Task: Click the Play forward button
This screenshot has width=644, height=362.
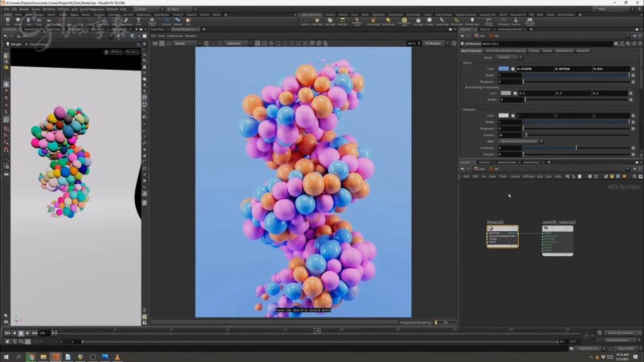Action: click(x=28, y=333)
